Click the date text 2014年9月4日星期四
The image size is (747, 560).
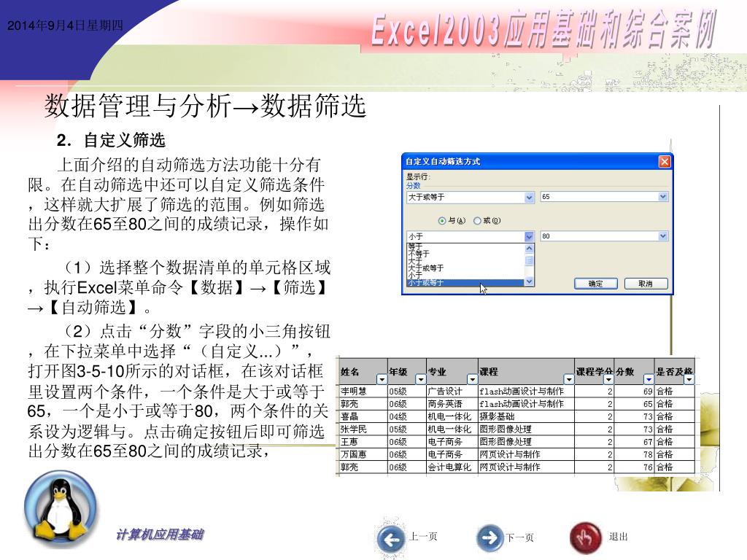click(65, 26)
